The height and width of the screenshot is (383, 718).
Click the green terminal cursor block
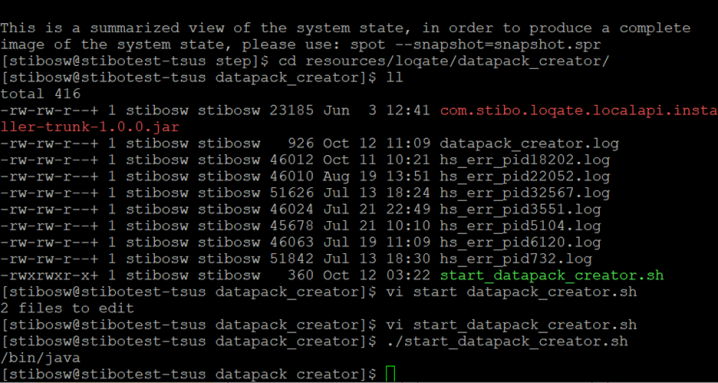(390, 374)
